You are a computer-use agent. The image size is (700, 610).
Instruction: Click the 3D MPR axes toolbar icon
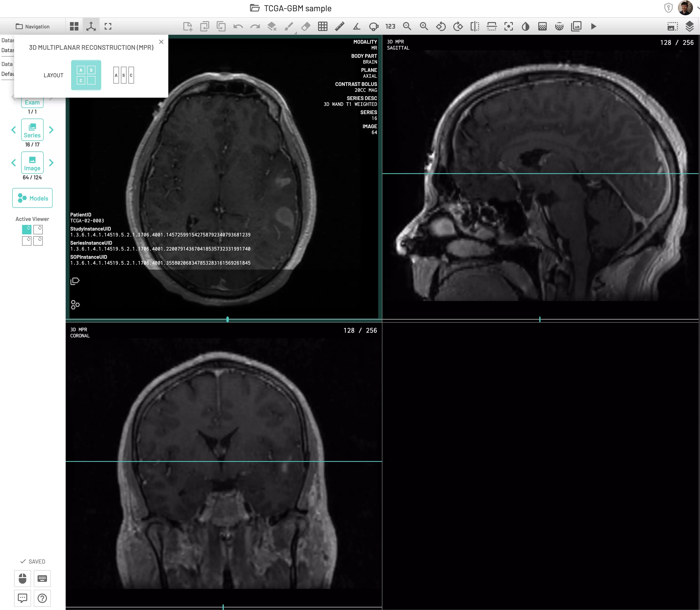click(91, 27)
